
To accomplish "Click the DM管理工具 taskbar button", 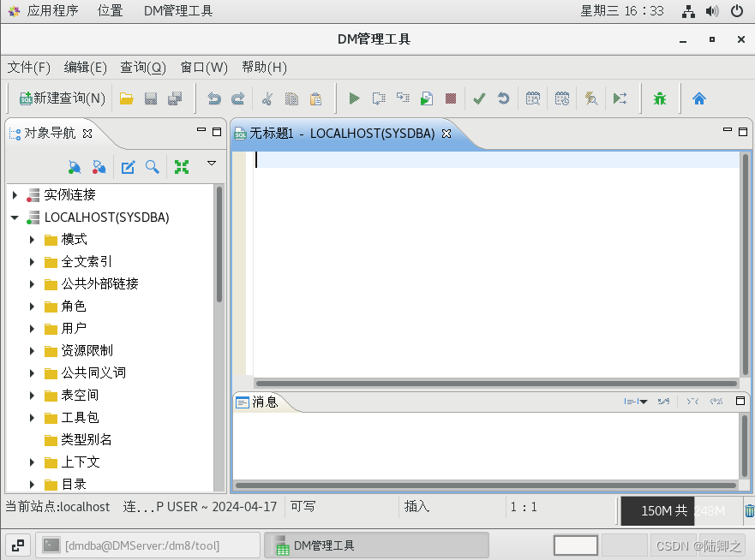I will click(376, 545).
